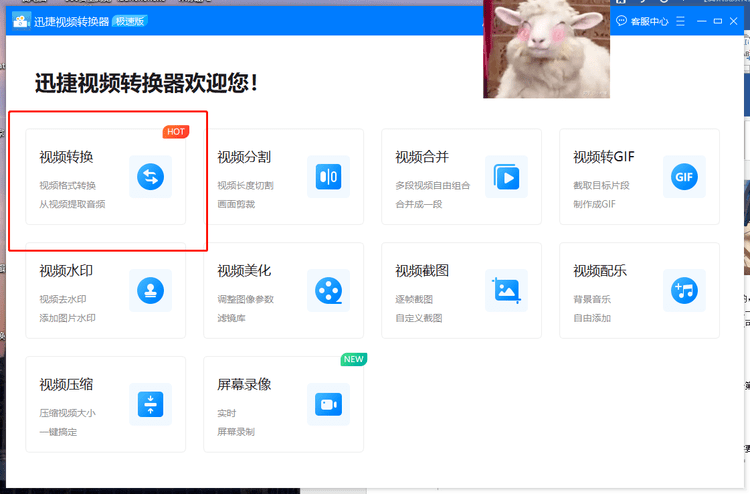Close the 迅捷视频转换器 window
The image size is (750, 494).
734,21
